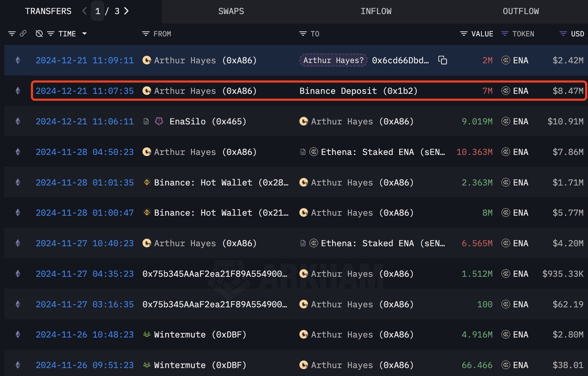The image size is (588, 376).
Task: Switch to the INFLOW tab
Action: pos(376,11)
